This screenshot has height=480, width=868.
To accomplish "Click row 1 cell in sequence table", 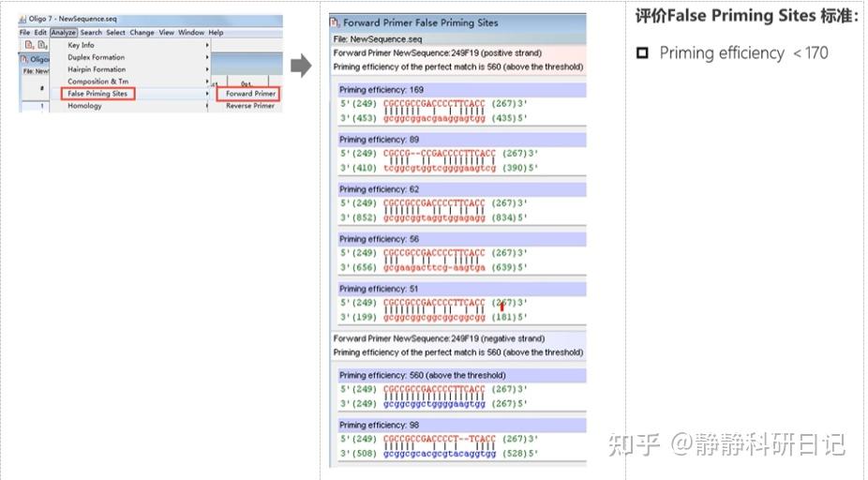I will coord(41,106).
